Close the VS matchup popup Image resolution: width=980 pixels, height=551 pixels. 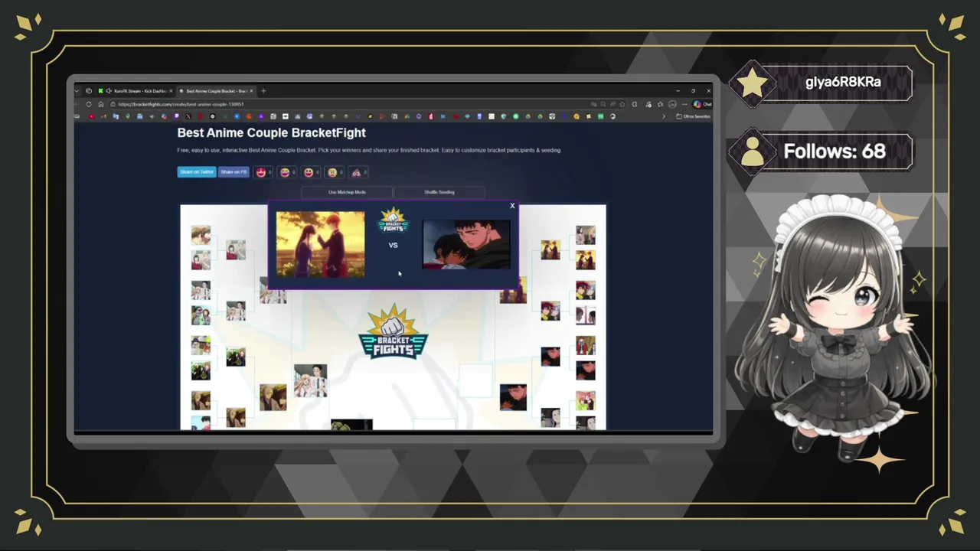512,206
